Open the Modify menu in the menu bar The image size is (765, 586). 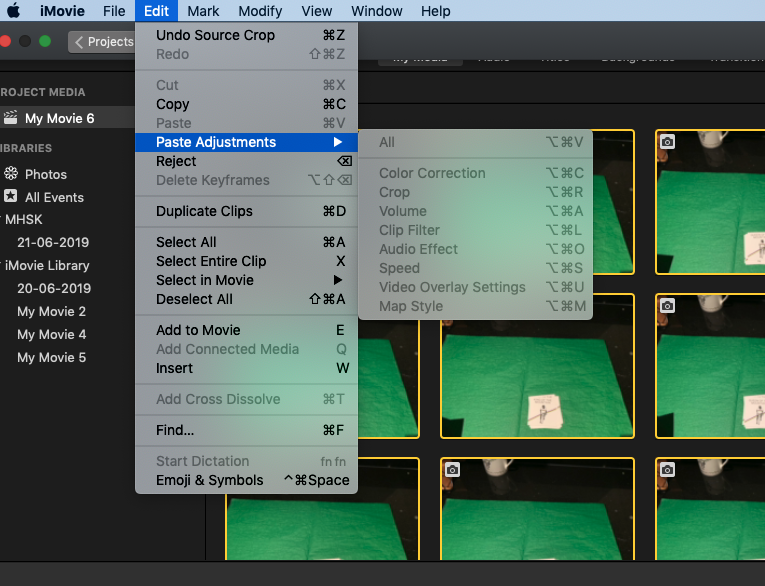[x=260, y=11]
